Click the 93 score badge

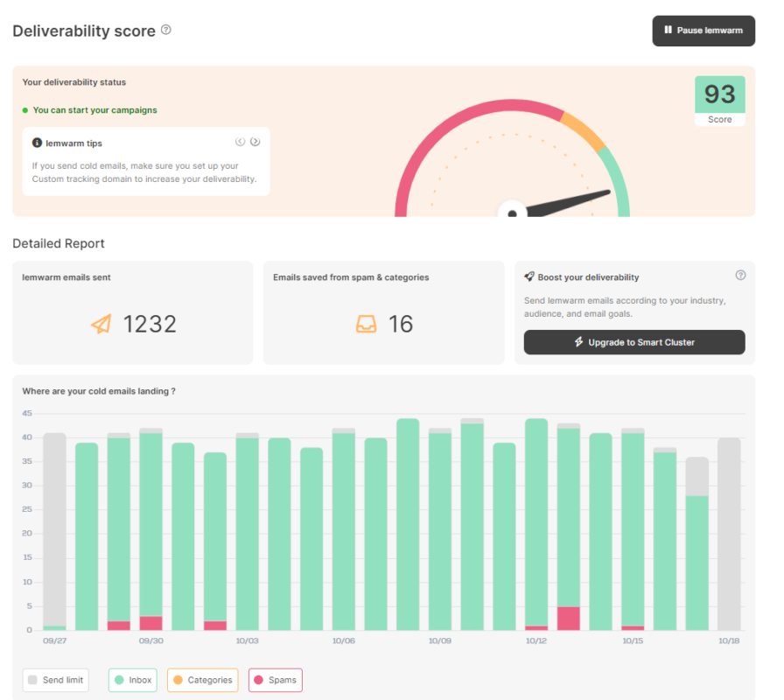click(x=720, y=101)
